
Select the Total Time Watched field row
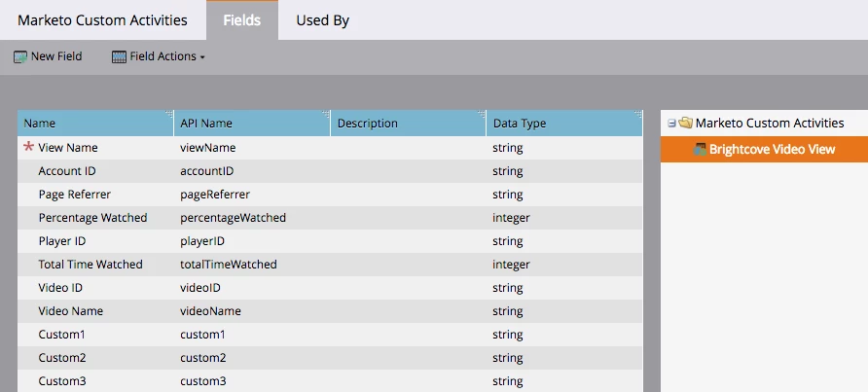point(330,265)
